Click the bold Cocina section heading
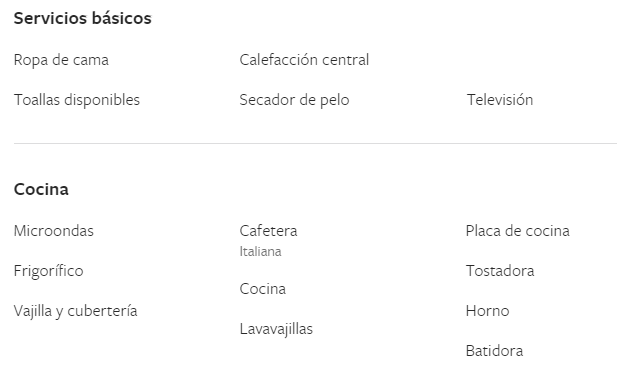Viewport: 617px width, 387px height. (41, 189)
